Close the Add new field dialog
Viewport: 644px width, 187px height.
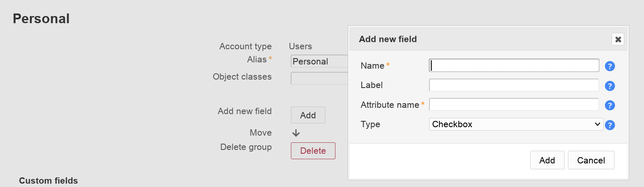[x=618, y=39]
